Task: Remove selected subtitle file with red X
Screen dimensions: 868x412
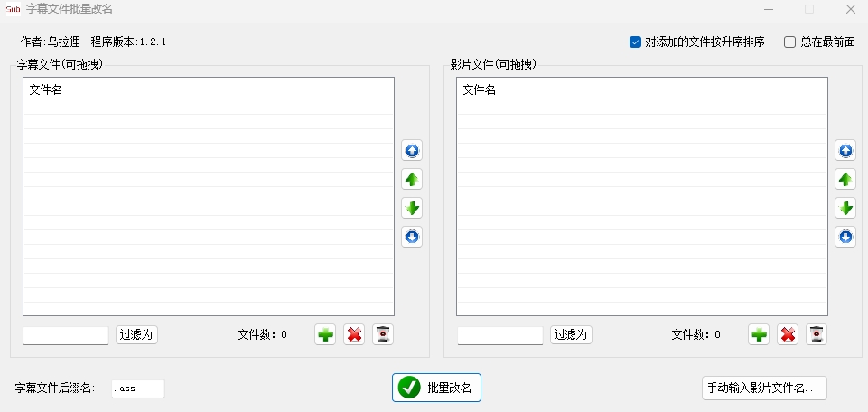Action: tap(354, 334)
